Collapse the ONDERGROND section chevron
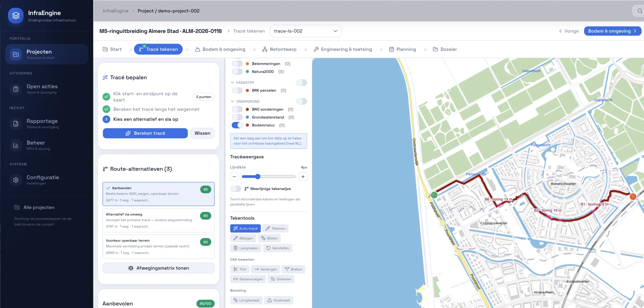 point(232,101)
